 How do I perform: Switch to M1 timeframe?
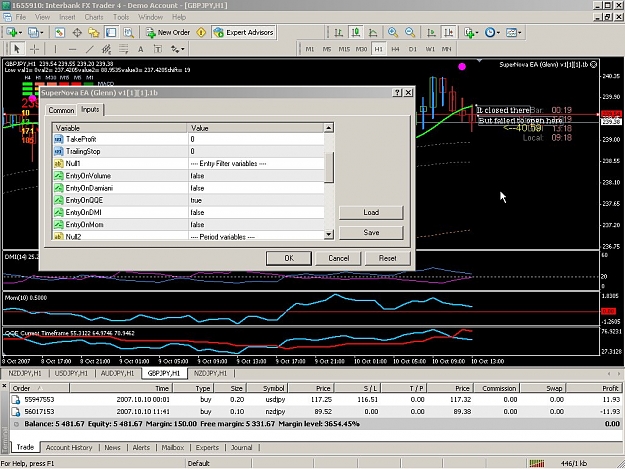[x=310, y=49]
